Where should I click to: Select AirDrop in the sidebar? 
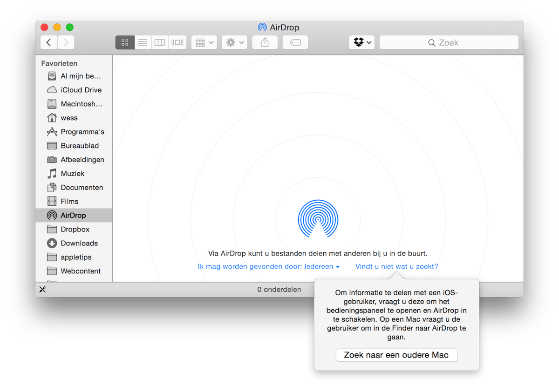74,216
